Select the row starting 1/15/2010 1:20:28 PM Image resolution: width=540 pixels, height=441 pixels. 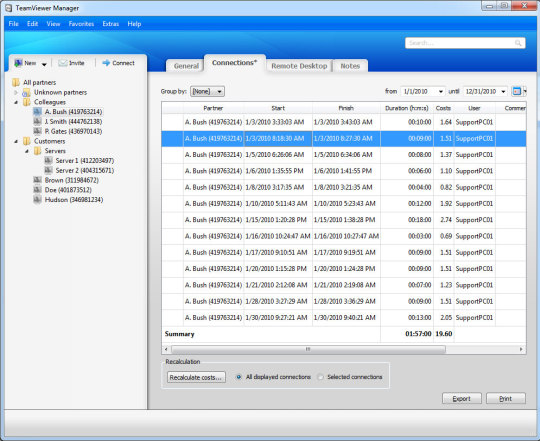tap(344, 220)
